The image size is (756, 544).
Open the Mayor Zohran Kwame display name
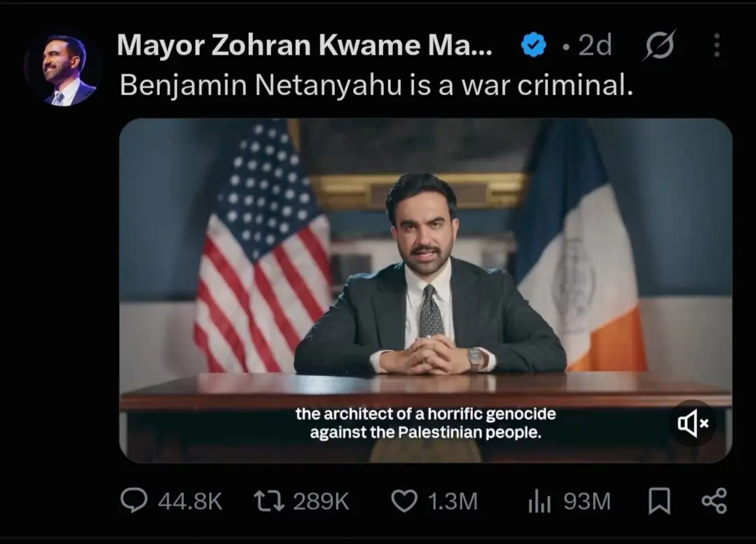pos(305,45)
